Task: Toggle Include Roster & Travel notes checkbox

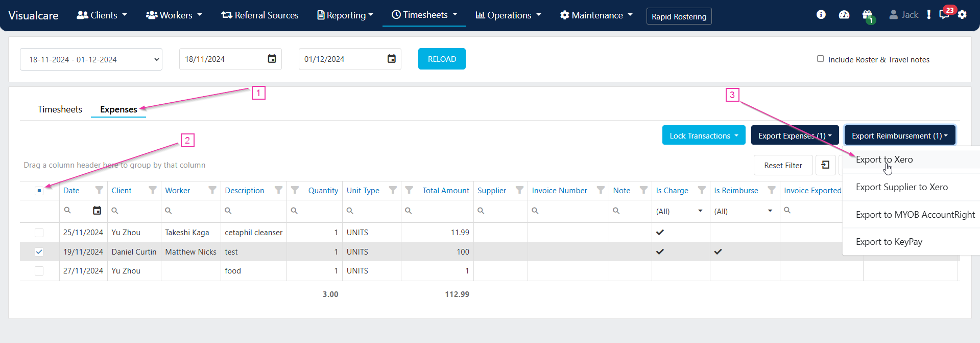Action: point(820,59)
